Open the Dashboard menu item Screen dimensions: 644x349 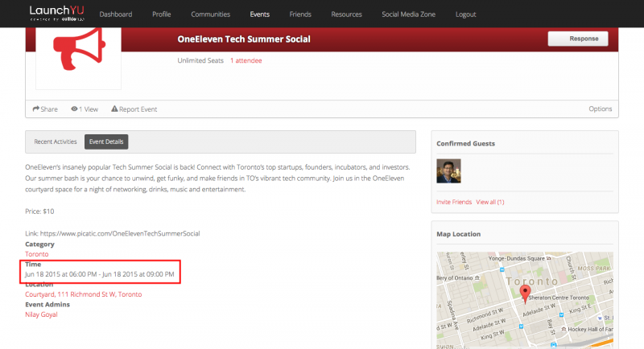click(x=116, y=14)
